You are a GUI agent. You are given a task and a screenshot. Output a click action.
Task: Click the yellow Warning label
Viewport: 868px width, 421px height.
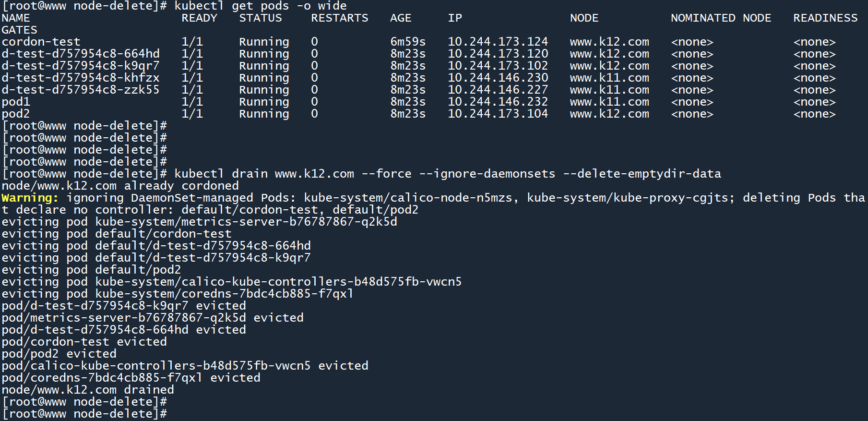[30, 198]
